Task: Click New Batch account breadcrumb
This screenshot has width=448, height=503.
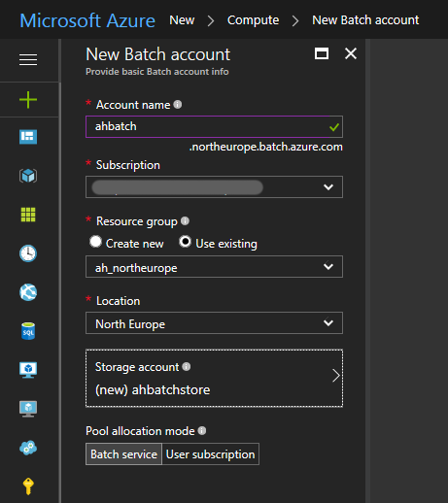Action: click(365, 20)
